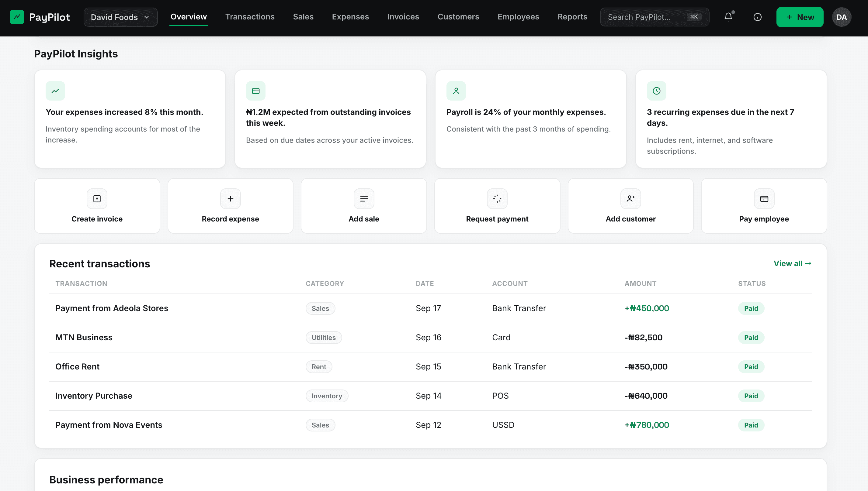Open the Transactions tab
Image resolution: width=868 pixels, height=491 pixels.
click(250, 16)
